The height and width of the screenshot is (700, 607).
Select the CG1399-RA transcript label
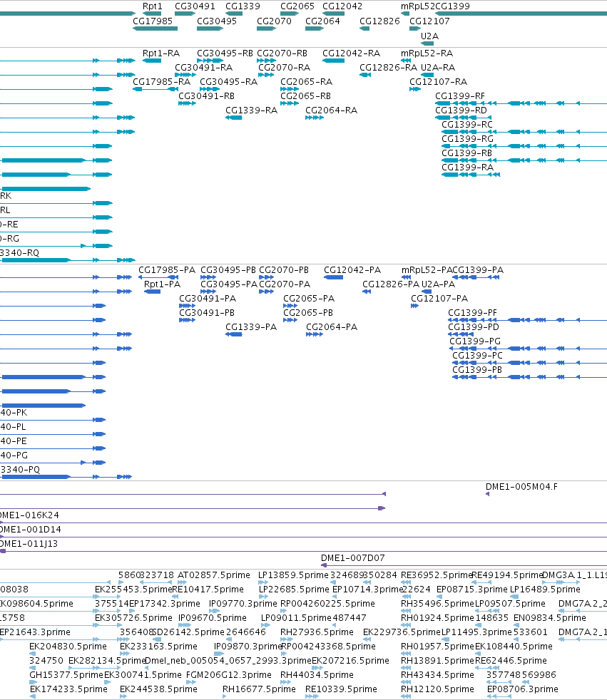click(468, 168)
